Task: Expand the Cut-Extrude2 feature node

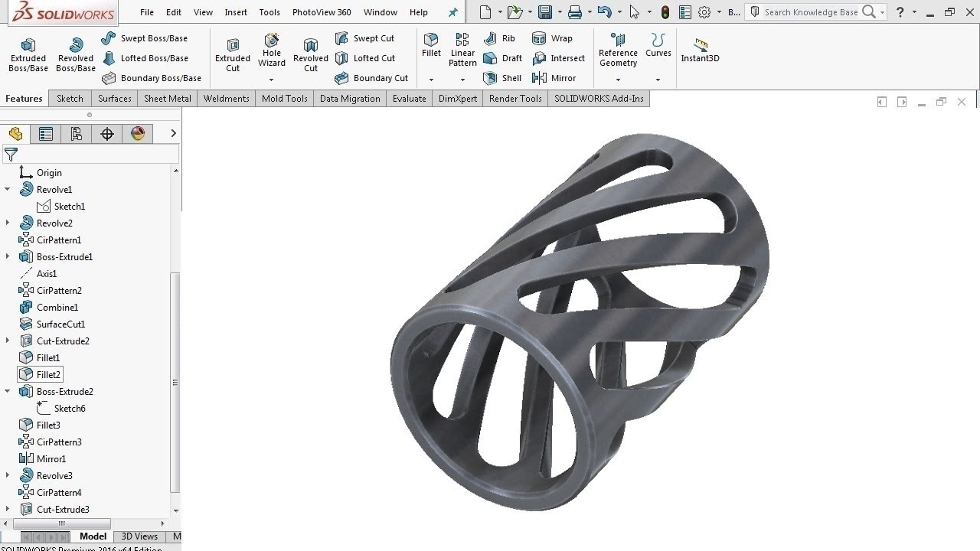Action: pyautogui.click(x=8, y=341)
